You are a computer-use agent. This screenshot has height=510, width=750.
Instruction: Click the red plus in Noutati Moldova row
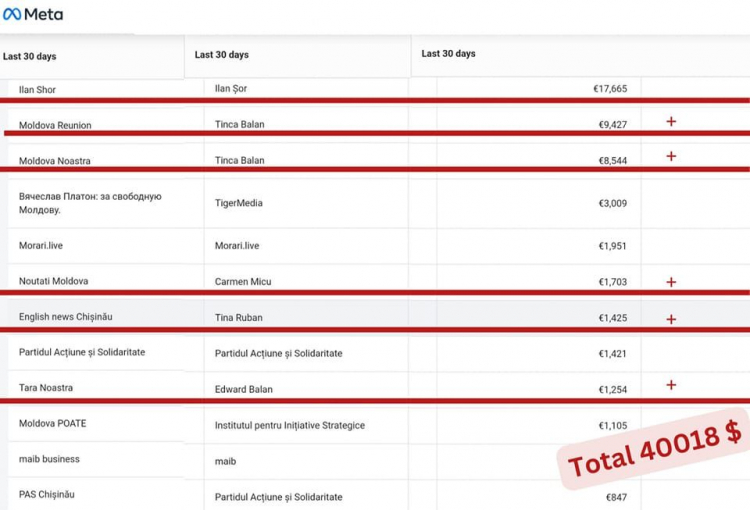[671, 282]
